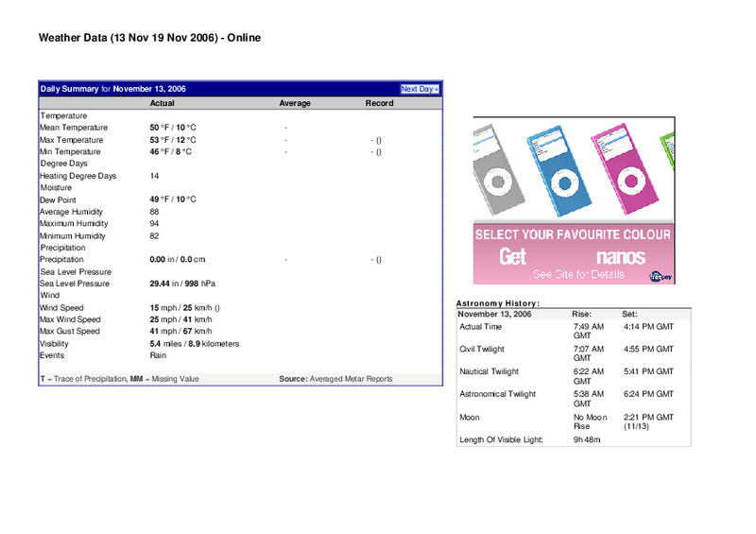Open the nano colour advertisement banner

(x=574, y=200)
